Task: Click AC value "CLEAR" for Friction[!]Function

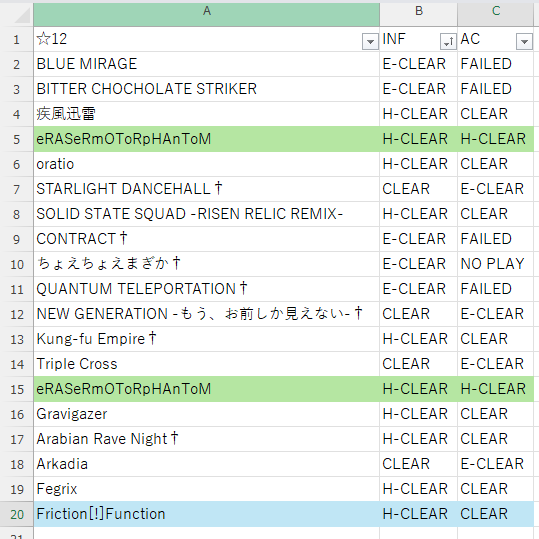Action: tap(484, 514)
